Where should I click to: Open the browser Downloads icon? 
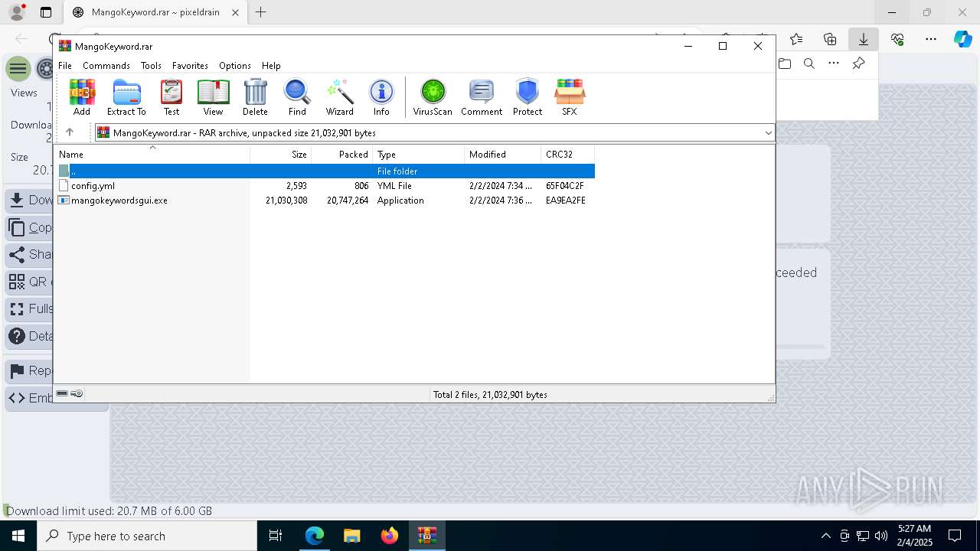tap(864, 39)
